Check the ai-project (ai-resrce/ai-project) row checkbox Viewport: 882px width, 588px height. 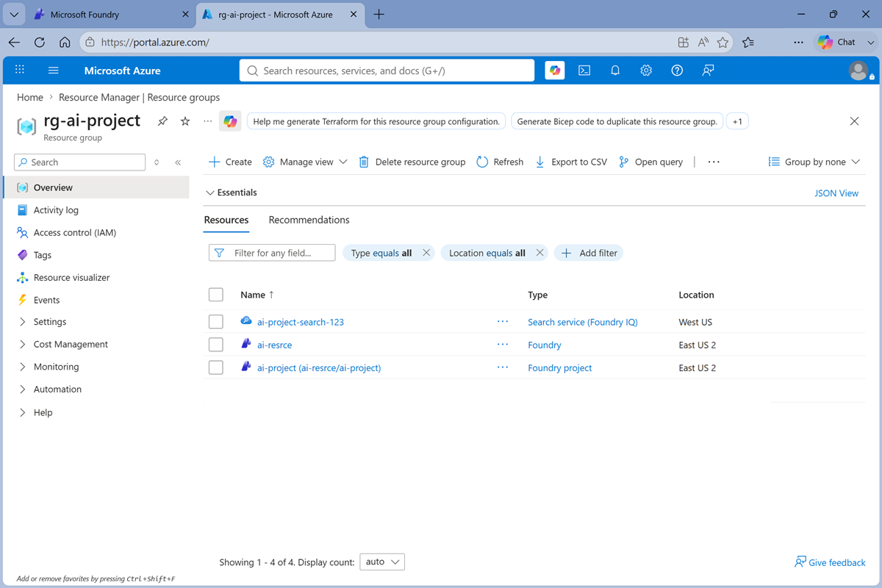pos(216,367)
